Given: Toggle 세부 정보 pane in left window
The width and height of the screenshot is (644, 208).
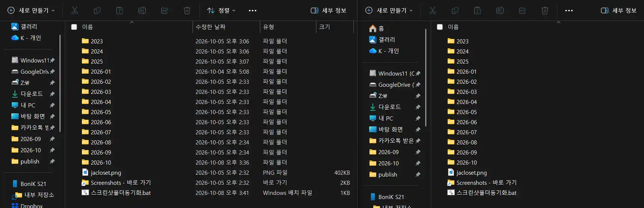Looking at the screenshot, I should (329, 10).
